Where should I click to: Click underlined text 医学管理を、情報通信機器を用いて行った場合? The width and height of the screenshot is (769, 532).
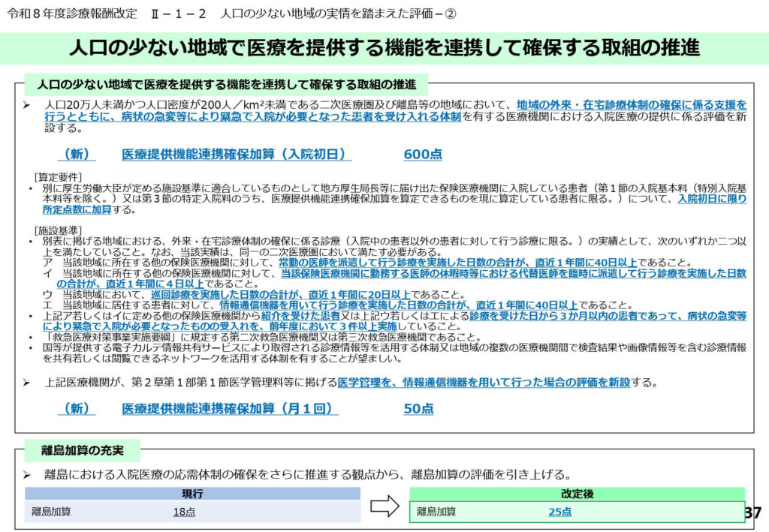pyautogui.click(x=451, y=383)
